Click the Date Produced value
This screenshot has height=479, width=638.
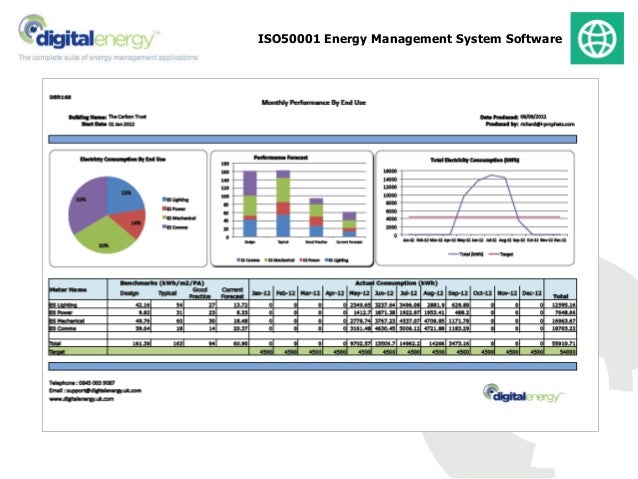pyautogui.click(x=533, y=117)
